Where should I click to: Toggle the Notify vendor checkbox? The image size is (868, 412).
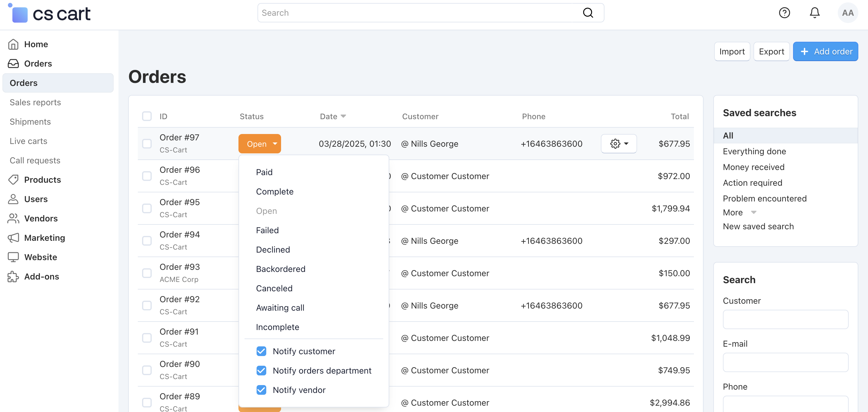[261, 390]
